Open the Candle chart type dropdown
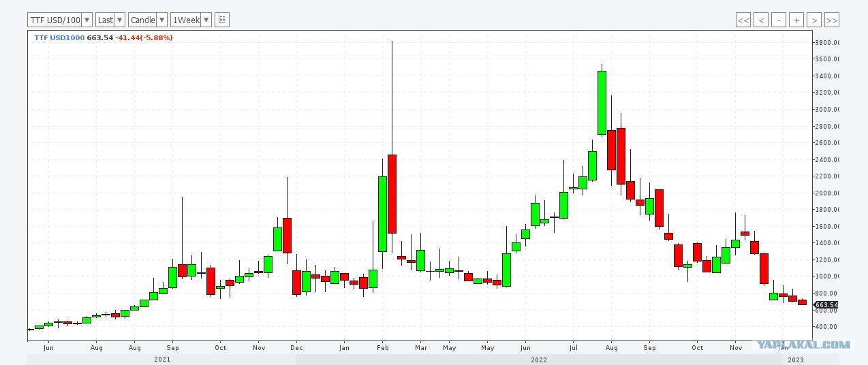 148,20
